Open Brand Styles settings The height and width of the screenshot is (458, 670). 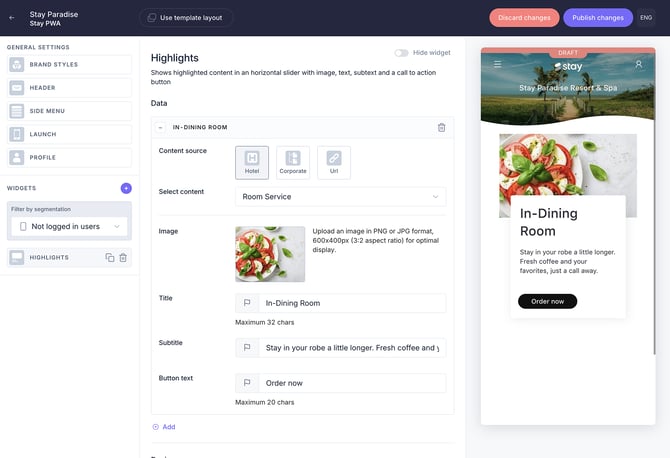pyautogui.click(x=69, y=65)
